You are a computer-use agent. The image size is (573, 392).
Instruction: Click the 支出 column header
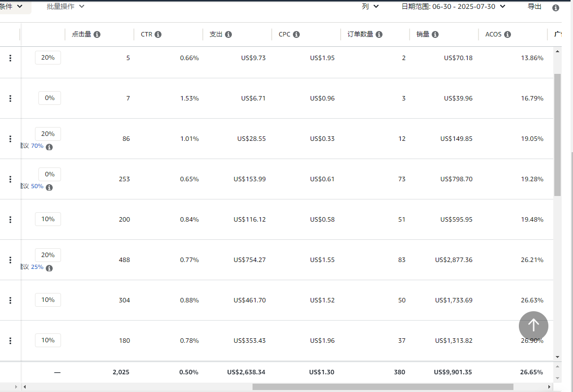coord(216,34)
